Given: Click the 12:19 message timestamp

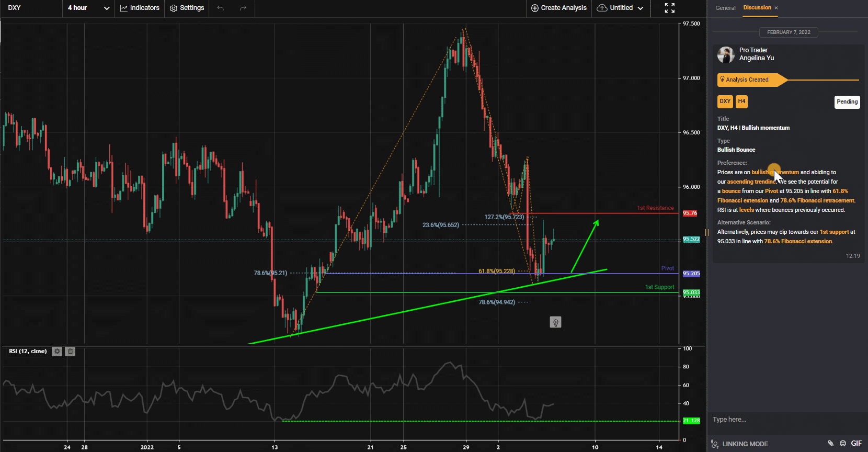Looking at the screenshot, I should point(853,256).
